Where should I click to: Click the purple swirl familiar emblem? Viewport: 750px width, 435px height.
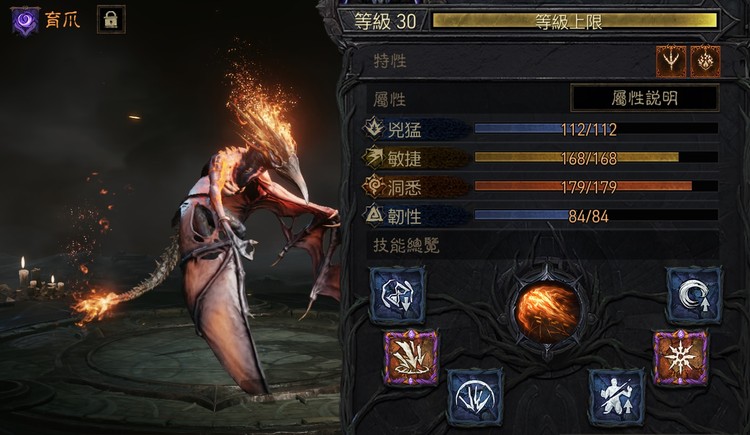coord(25,21)
